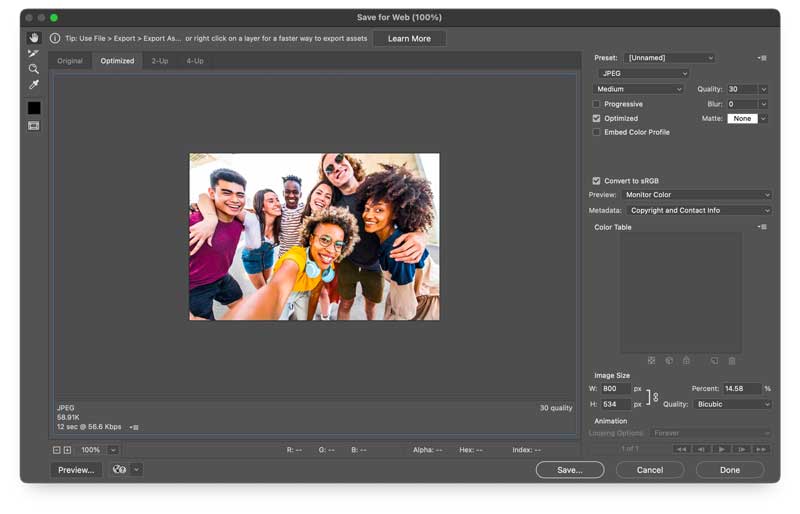Open the Preset options menu icon
Screen dimensions: 800x514
(x=762, y=58)
